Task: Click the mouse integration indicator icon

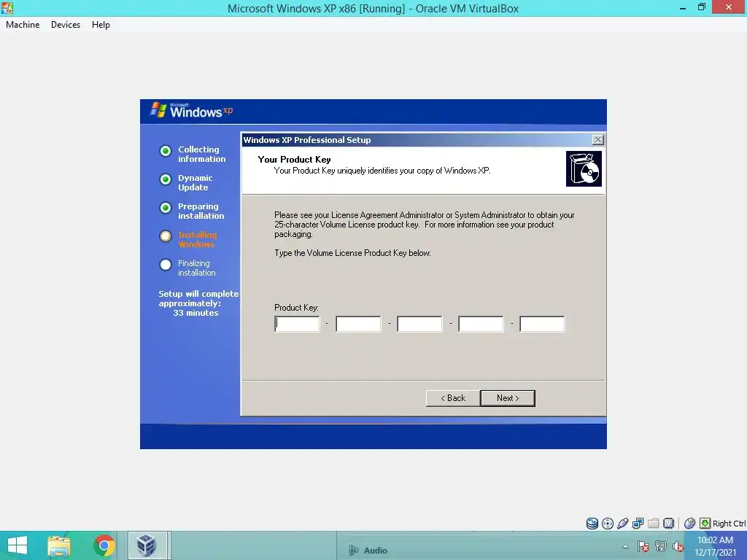Action: click(689, 524)
